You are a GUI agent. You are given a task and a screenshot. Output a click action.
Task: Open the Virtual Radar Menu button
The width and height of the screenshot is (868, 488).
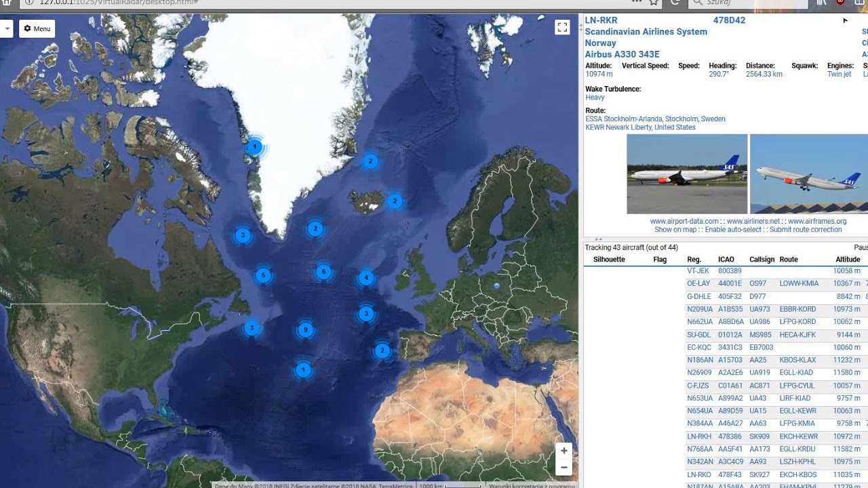pos(37,28)
